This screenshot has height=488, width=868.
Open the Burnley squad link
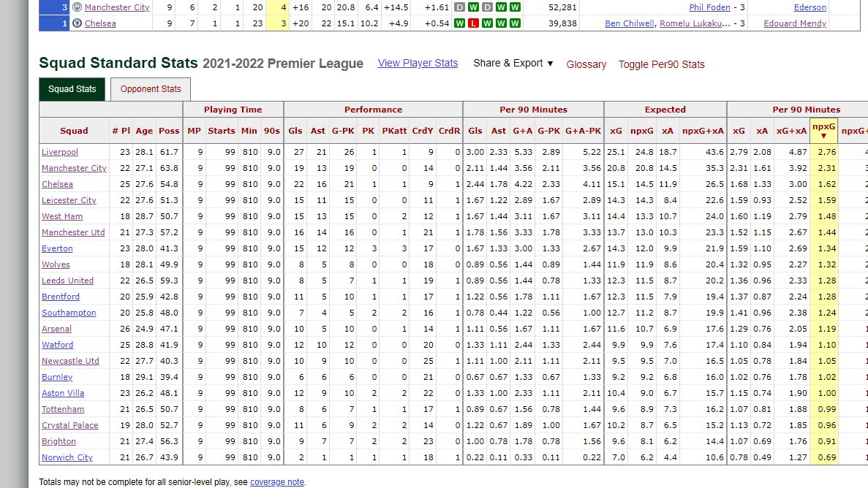[57, 377]
